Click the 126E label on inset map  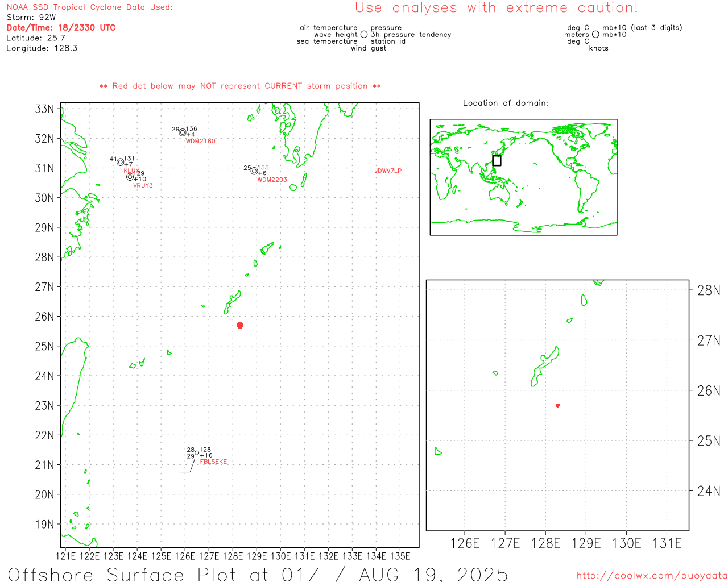[465, 543]
